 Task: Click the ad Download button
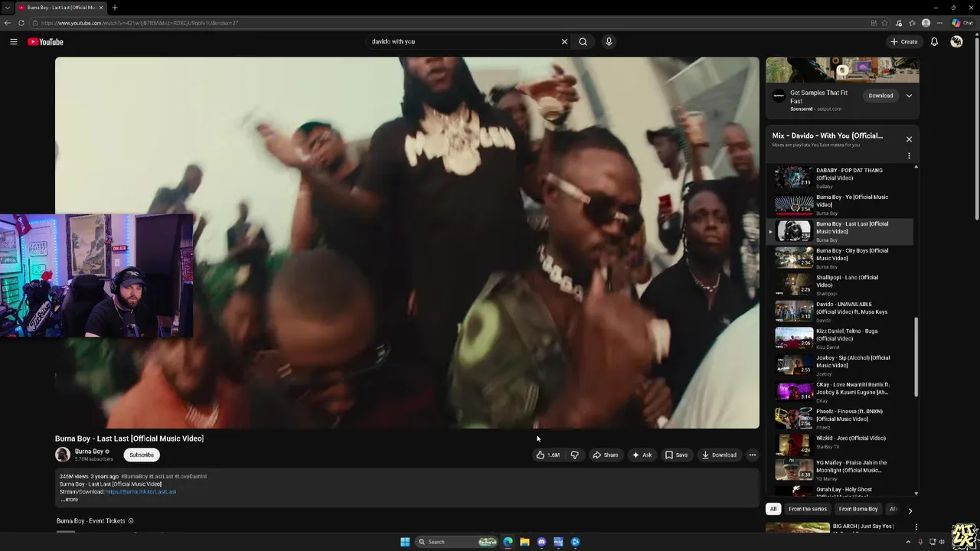tap(880, 96)
